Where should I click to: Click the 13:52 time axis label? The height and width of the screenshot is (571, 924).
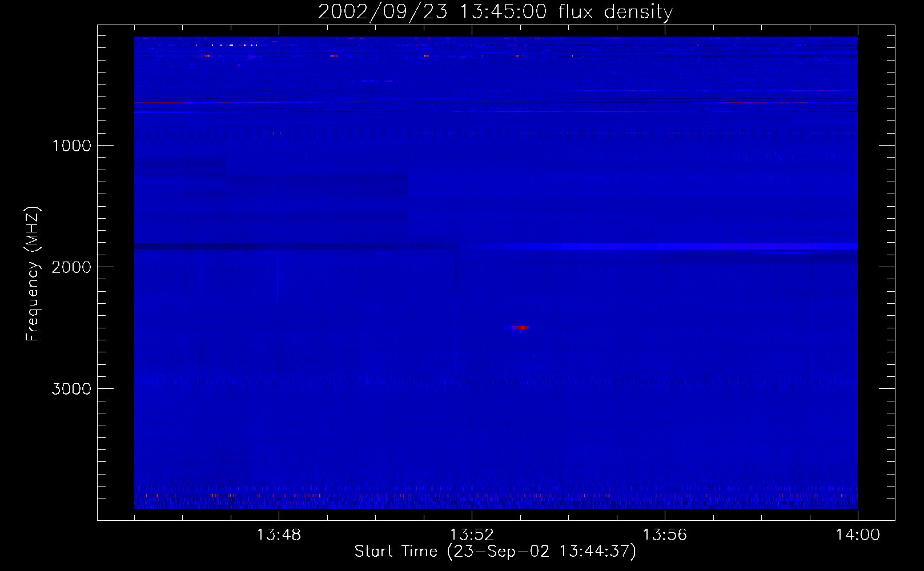click(472, 535)
